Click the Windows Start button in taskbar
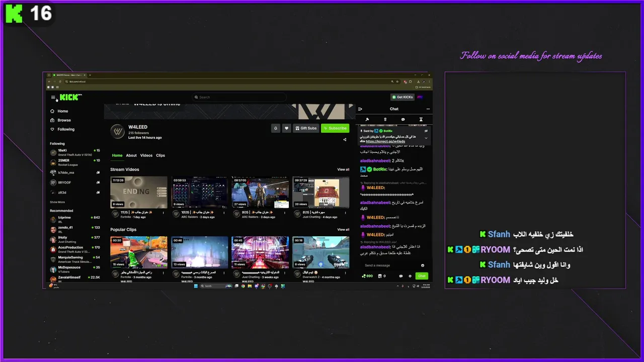 tap(196, 286)
